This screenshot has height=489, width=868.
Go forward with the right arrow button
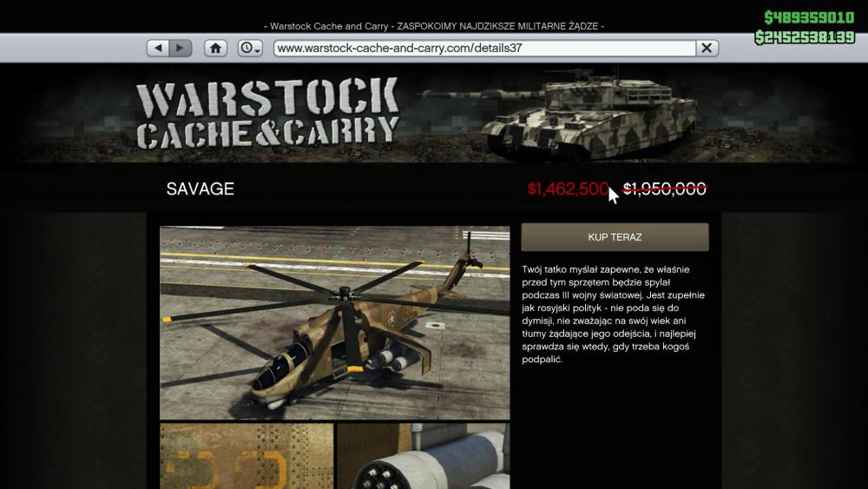pos(181,48)
